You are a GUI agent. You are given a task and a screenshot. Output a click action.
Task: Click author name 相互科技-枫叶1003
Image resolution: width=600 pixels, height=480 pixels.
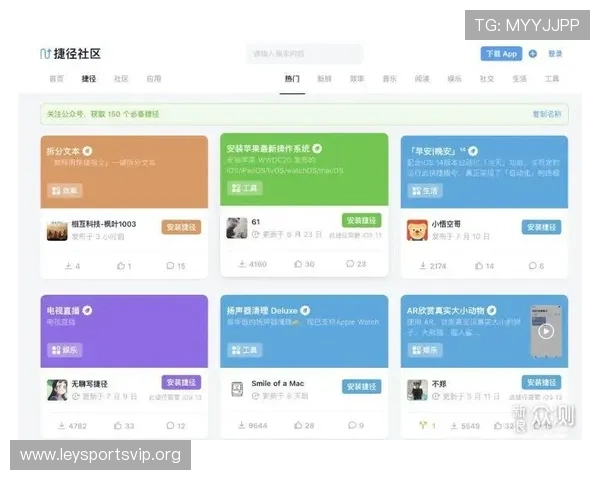pos(104,224)
